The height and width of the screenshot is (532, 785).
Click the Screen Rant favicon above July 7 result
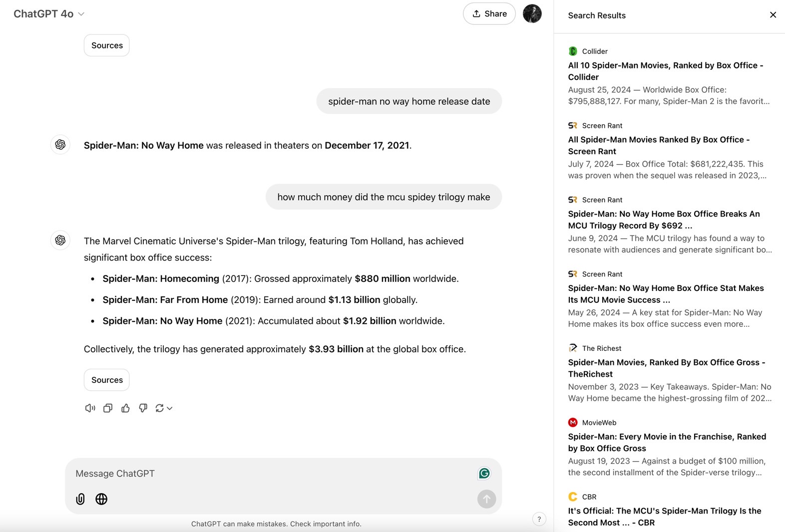click(573, 126)
